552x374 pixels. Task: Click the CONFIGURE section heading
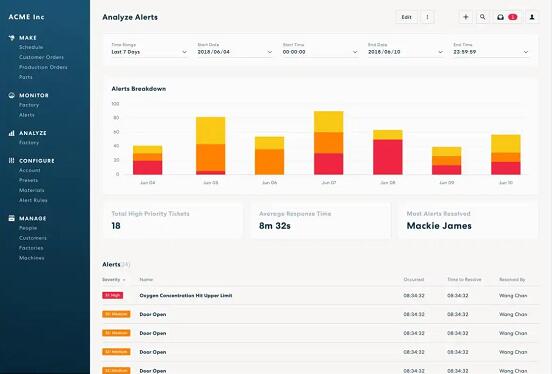click(37, 161)
